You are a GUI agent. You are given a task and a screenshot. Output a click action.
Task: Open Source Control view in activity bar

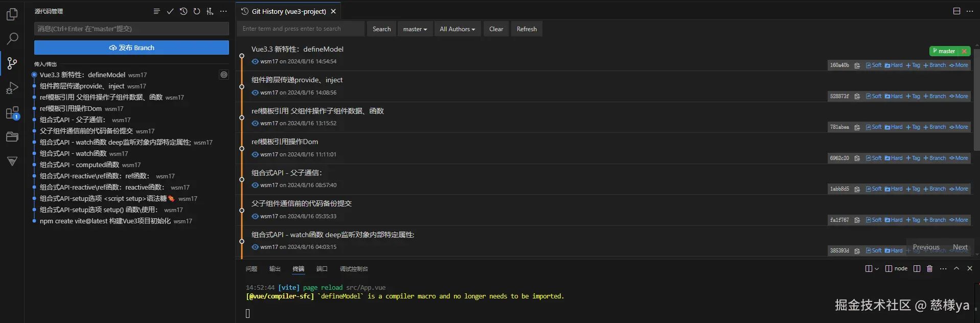pyautogui.click(x=12, y=63)
